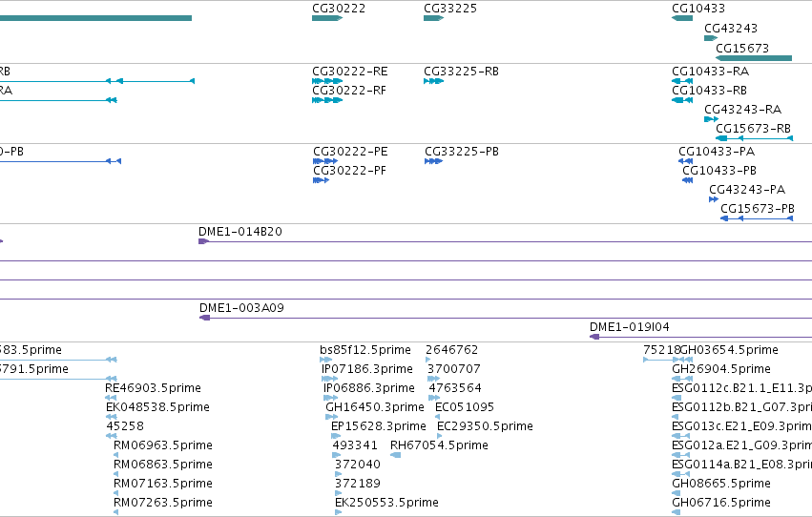Select the CG30222-PF protein glyph
The width and height of the screenshot is (812, 517).
tap(321, 180)
